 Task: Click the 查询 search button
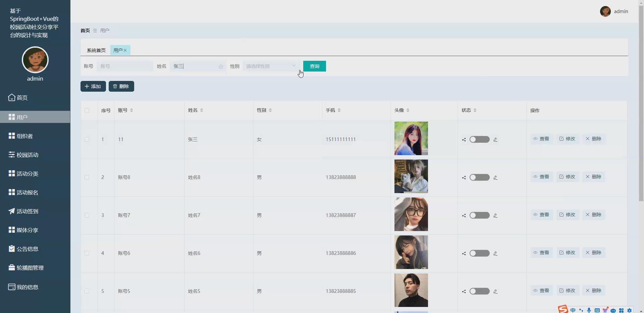tap(315, 66)
